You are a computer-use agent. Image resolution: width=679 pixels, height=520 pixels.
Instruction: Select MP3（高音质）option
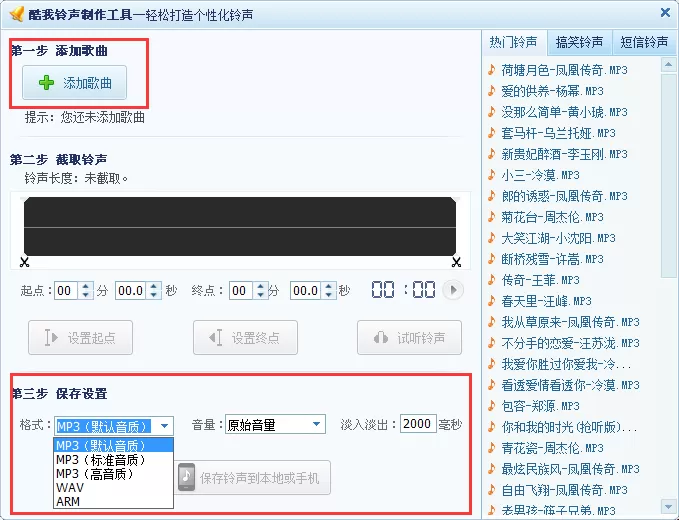click(113, 474)
